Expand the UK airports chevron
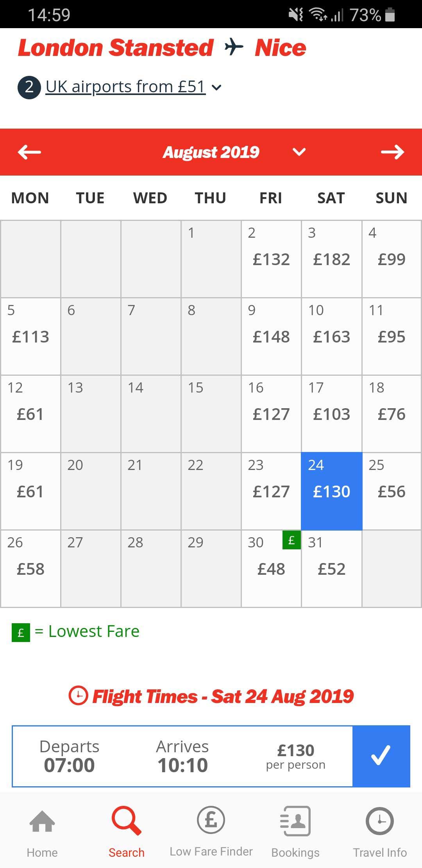Screen dimensions: 422x868 [x=216, y=88]
